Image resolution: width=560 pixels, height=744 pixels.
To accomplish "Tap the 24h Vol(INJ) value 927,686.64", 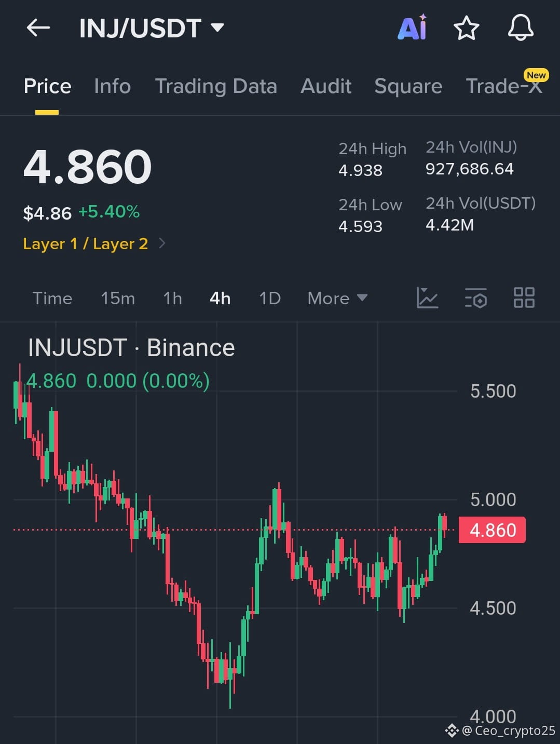I will 469,169.
